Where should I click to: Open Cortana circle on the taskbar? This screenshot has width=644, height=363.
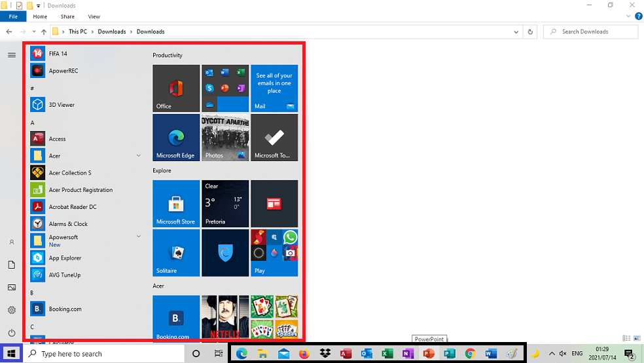click(x=196, y=354)
